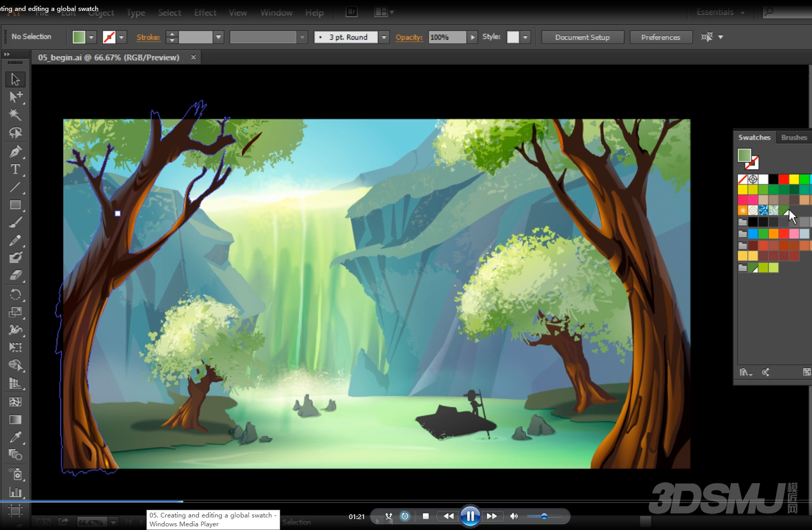Select the Rotate tool
This screenshot has width=812, height=530.
click(15, 294)
